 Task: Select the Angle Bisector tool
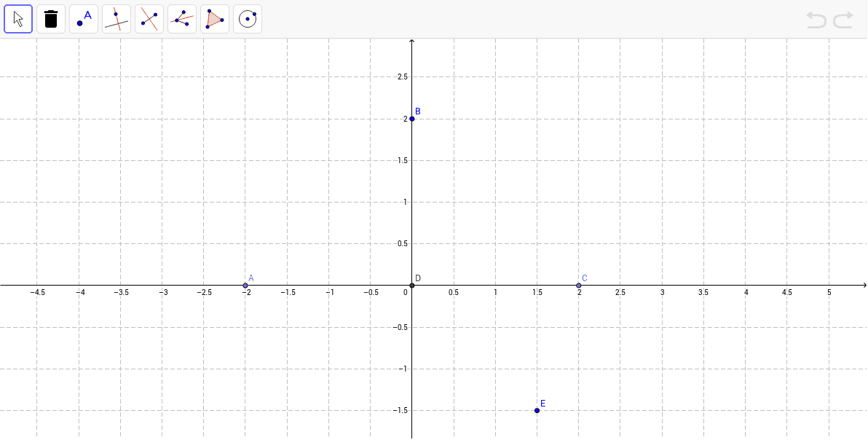181,20
